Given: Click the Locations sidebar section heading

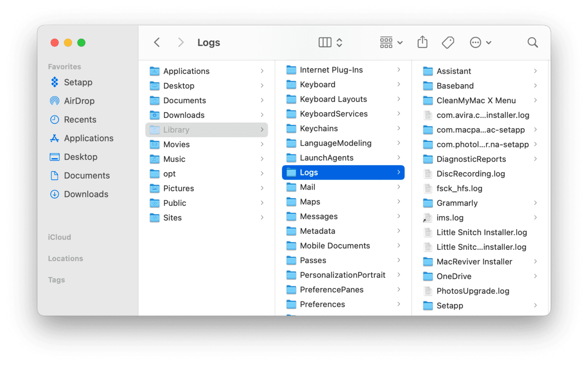Looking at the screenshot, I should click(x=66, y=258).
